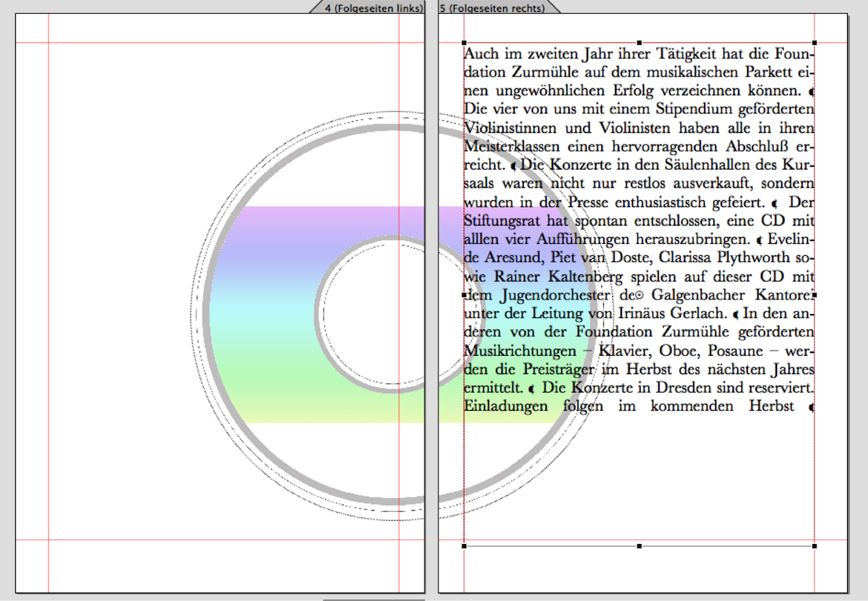Image resolution: width=868 pixels, height=601 pixels.
Task: Switch to page tab 5 (Folgeseiten rechts)
Action: pos(492,8)
